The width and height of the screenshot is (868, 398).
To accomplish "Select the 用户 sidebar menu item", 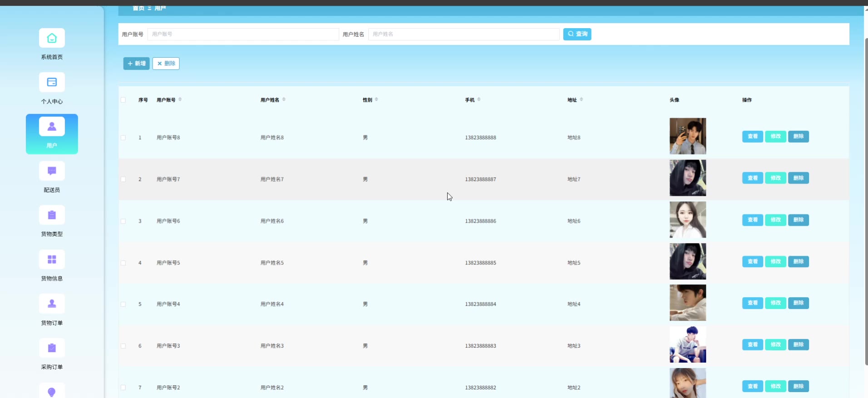I will 52,134.
